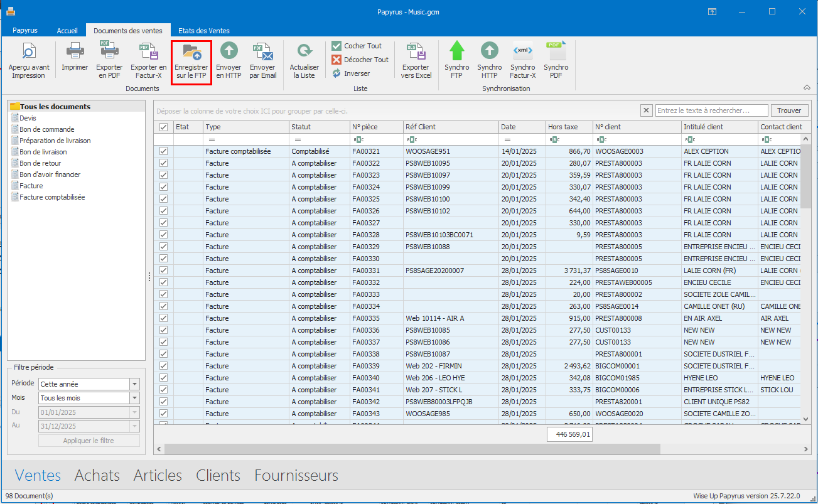Image resolution: width=818 pixels, height=504 pixels.
Task: Open the Période dropdown
Action: click(x=134, y=384)
